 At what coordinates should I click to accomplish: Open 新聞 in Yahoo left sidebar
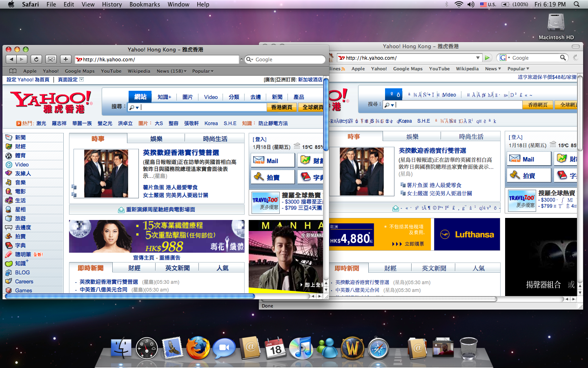(x=20, y=137)
